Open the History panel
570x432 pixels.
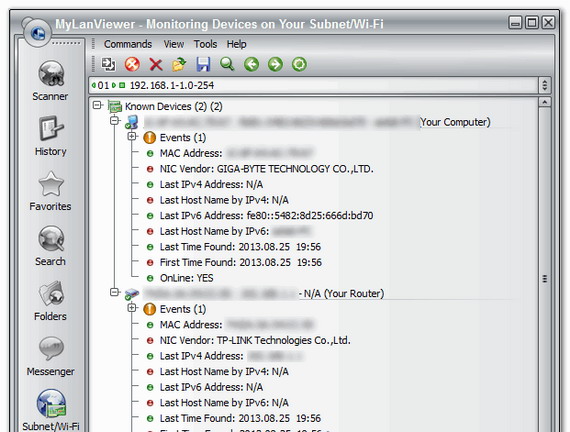(51, 136)
